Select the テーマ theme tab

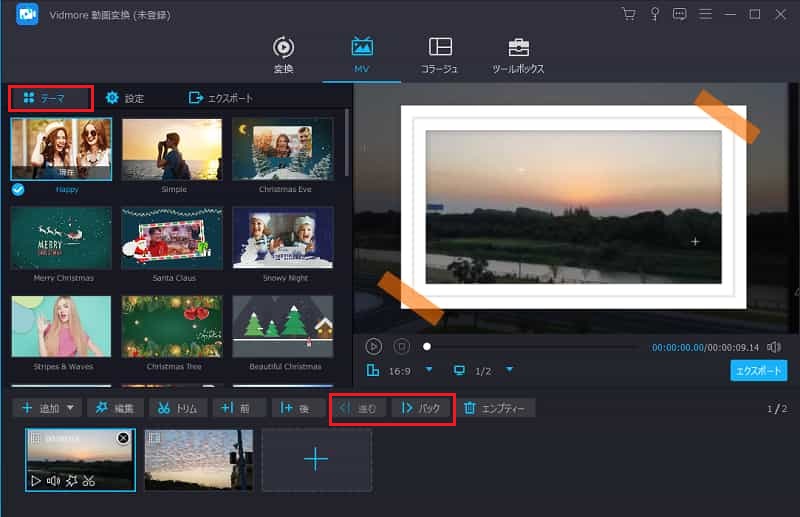click(51, 98)
